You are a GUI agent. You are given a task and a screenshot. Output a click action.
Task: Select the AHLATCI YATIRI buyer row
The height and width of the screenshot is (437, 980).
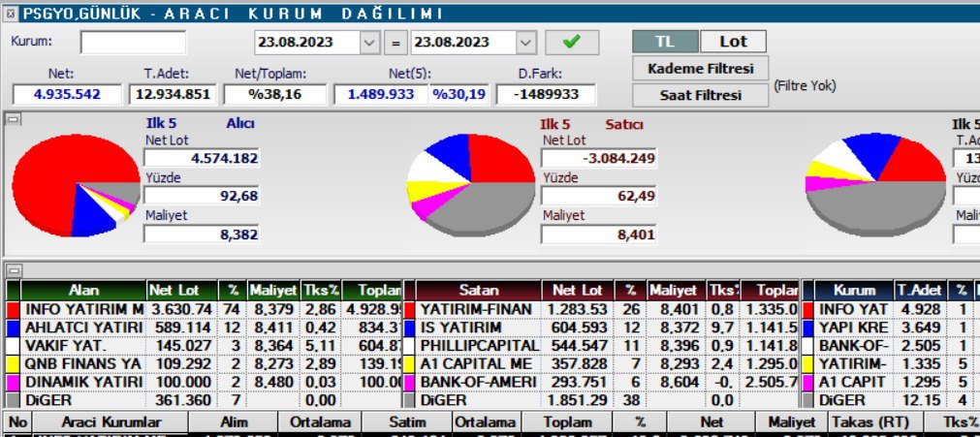[204, 328]
